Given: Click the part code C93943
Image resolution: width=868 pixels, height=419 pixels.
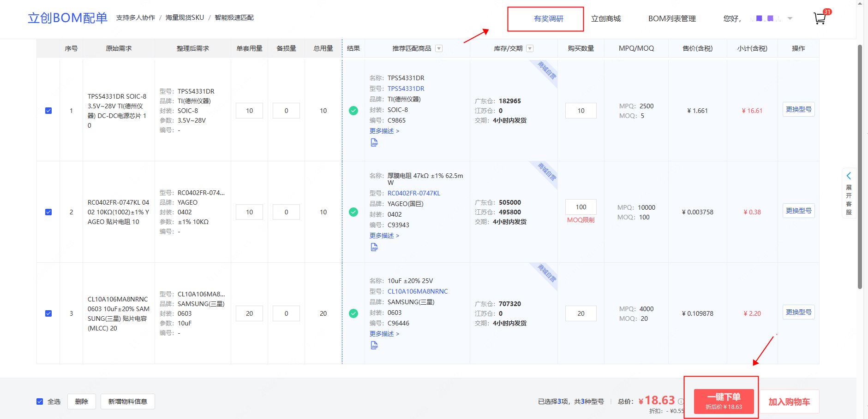Looking at the screenshot, I should coord(398,225).
